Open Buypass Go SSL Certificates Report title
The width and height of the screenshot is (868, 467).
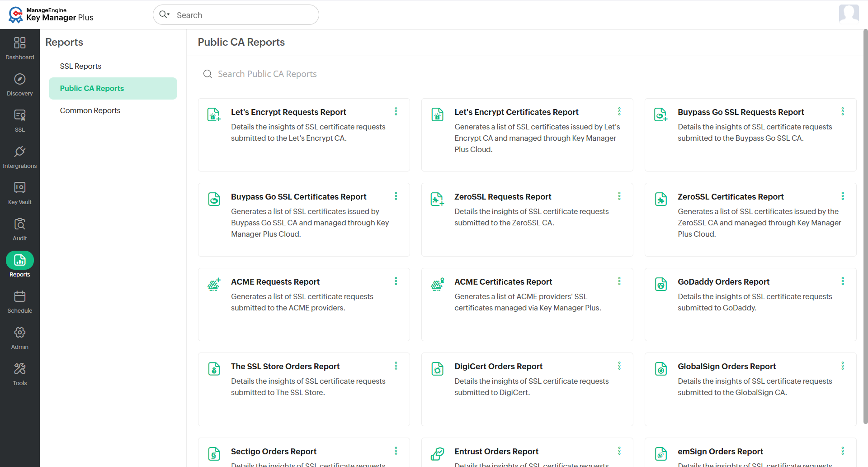(x=299, y=196)
